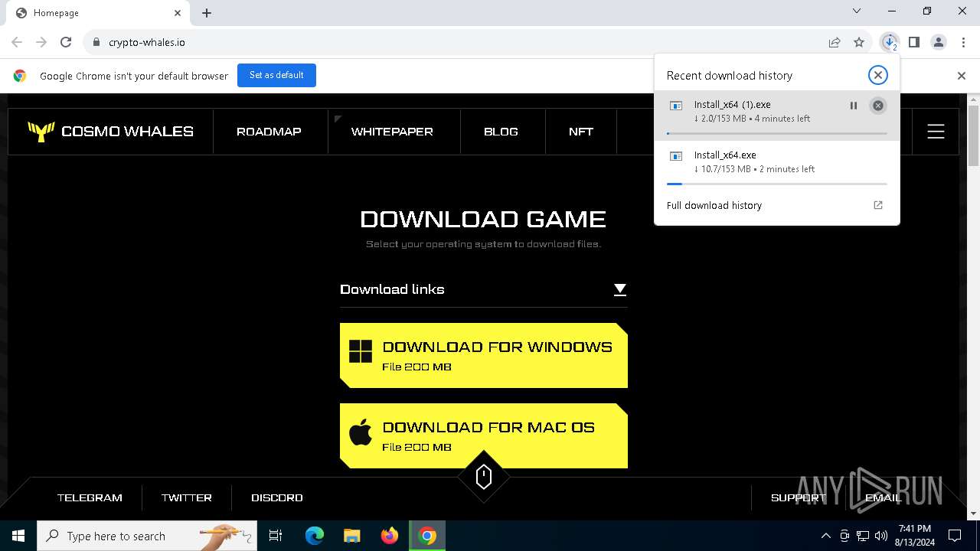This screenshot has height=551, width=980.
Task: Open File Explorer from taskbar
Action: tap(352, 536)
